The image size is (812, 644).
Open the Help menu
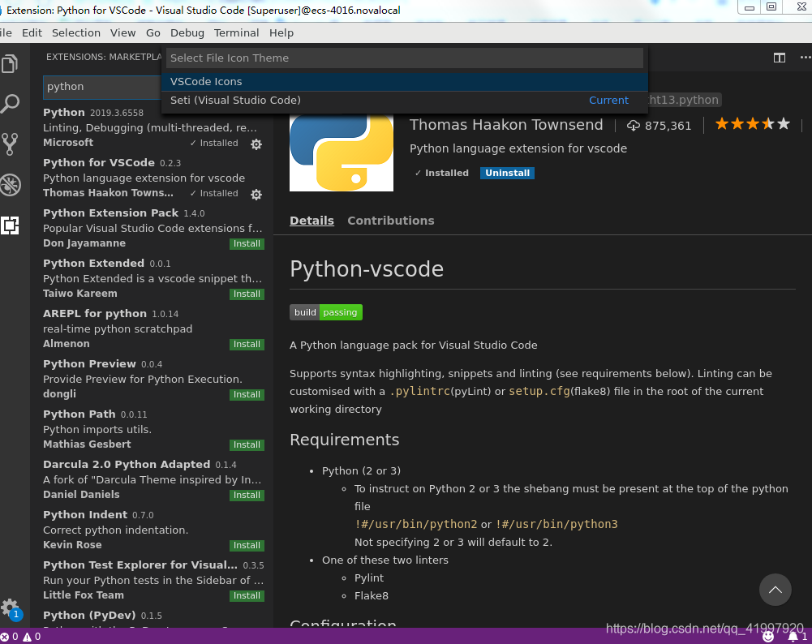pyautogui.click(x=281, y=32)
